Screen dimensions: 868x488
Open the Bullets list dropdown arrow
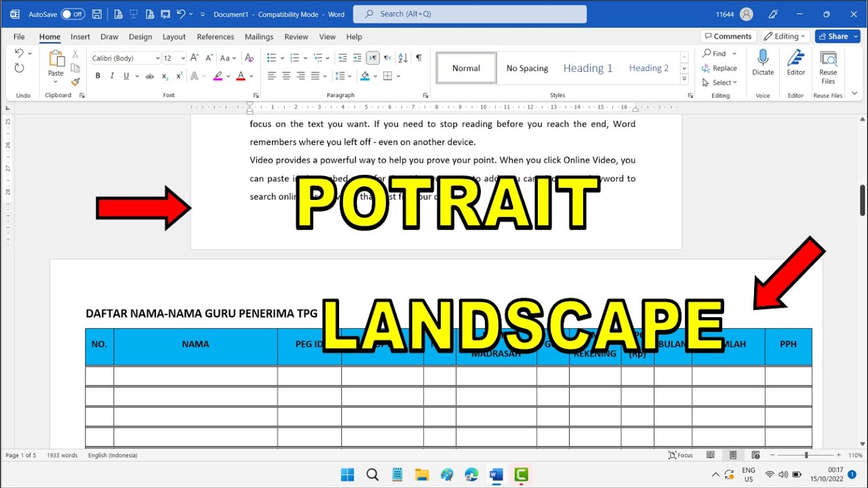point(283,58)
